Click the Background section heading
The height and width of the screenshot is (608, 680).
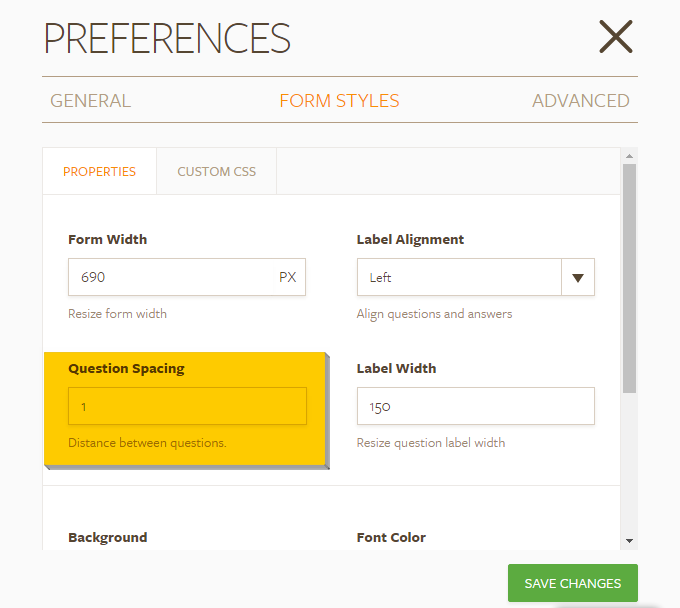[x=107, y=537]
